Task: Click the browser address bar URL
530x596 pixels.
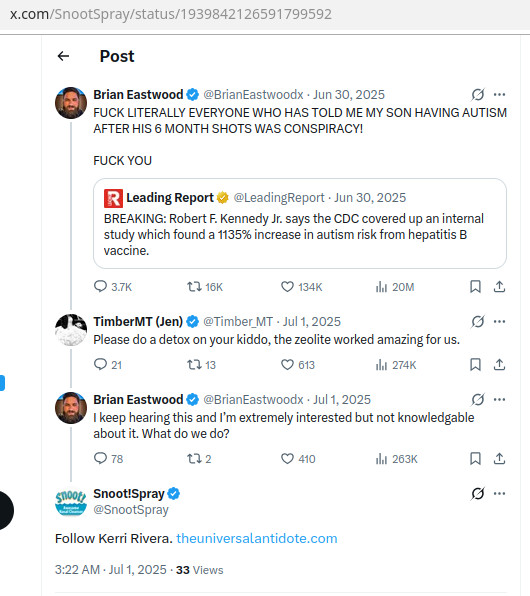Action: pos(171,14)
